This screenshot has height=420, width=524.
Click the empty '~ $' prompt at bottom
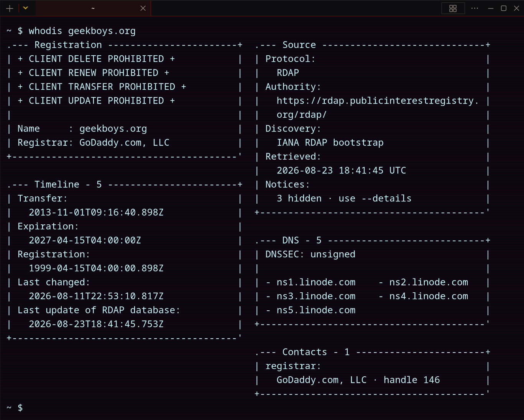(x=15, y=408)
